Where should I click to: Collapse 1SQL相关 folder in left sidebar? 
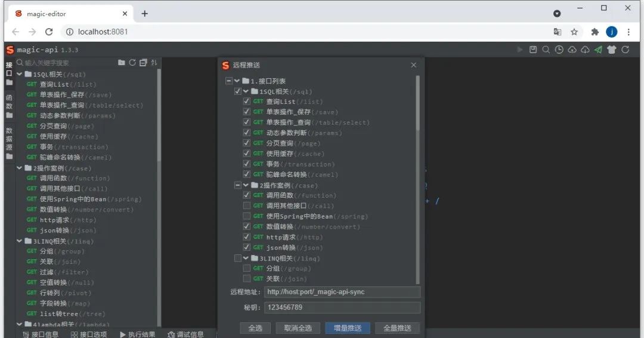point(19,74)
